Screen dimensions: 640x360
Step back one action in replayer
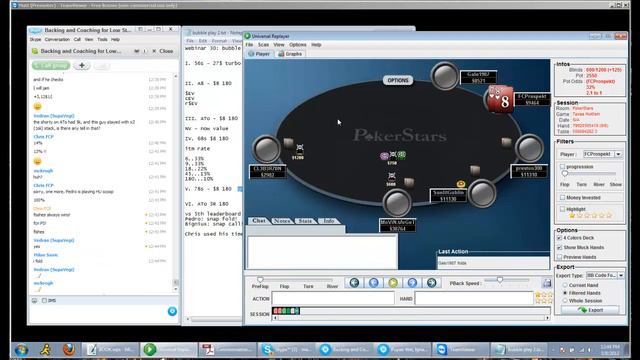373,282
